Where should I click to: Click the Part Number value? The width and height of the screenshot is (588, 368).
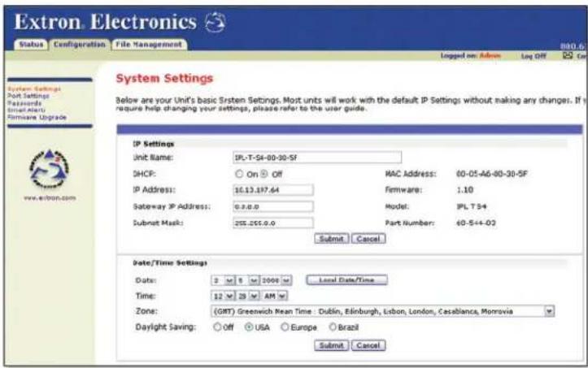click(x=476, y=223)
